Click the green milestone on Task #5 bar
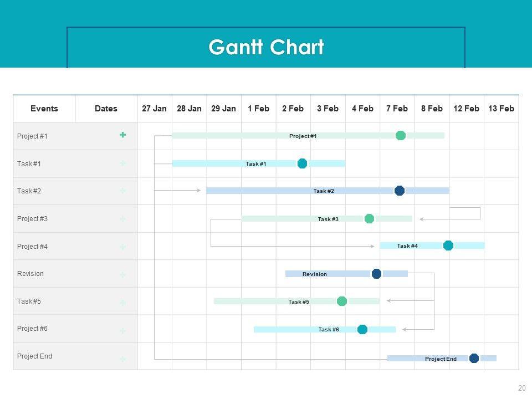This screenshot has height=399, width=532. (x=342, y=301)
